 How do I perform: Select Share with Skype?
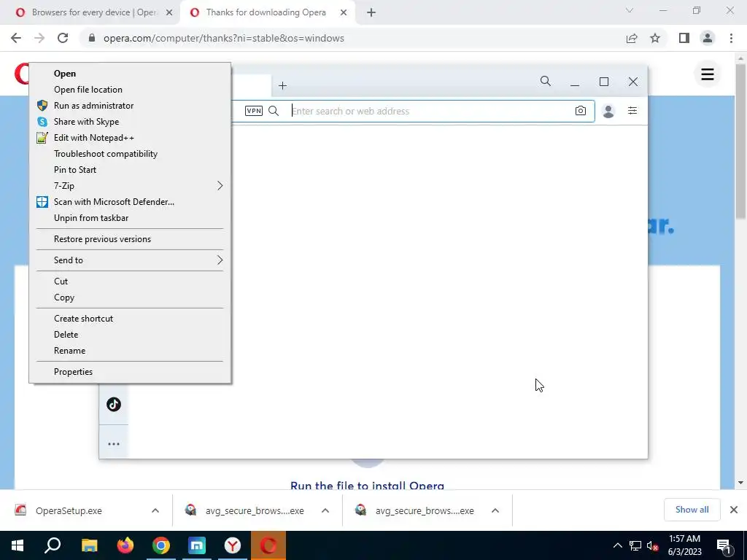click(x=130, y=122)
